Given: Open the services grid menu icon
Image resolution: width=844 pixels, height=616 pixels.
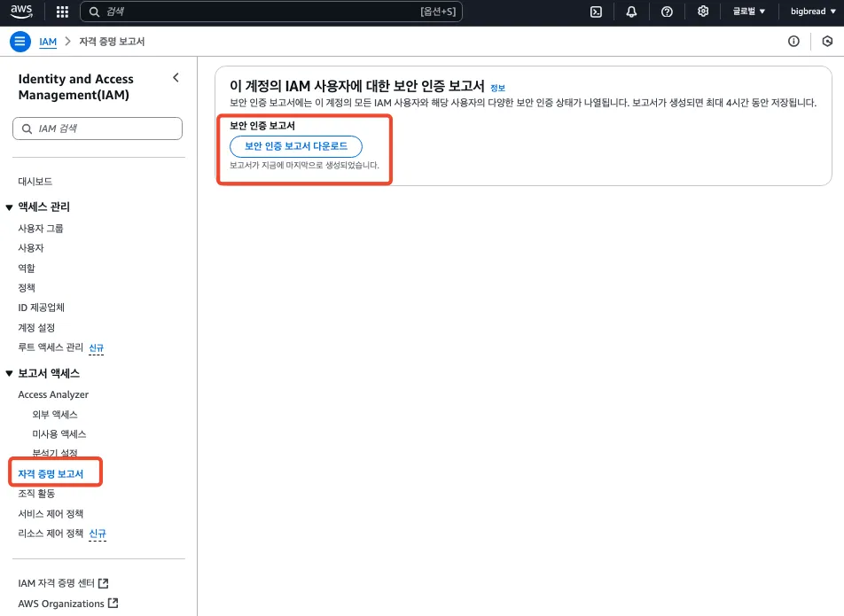Looking at the screenshot, I should (x=62, y=12).
